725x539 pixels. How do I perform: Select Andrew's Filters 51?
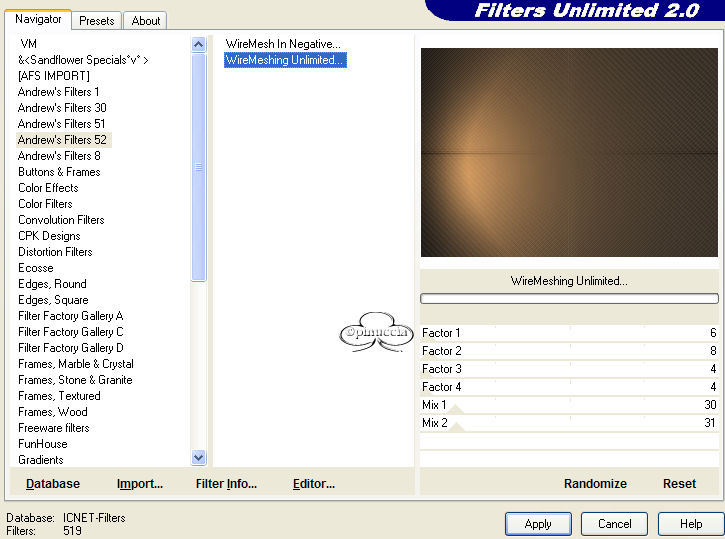[x=61, y=124]
